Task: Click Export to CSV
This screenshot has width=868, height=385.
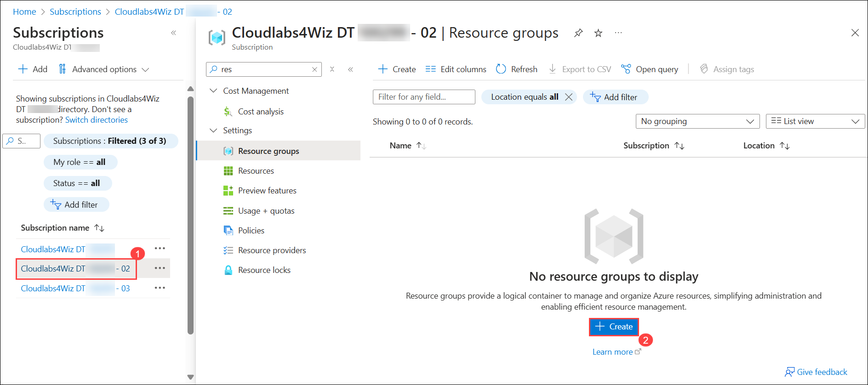Action: (580, 69)
